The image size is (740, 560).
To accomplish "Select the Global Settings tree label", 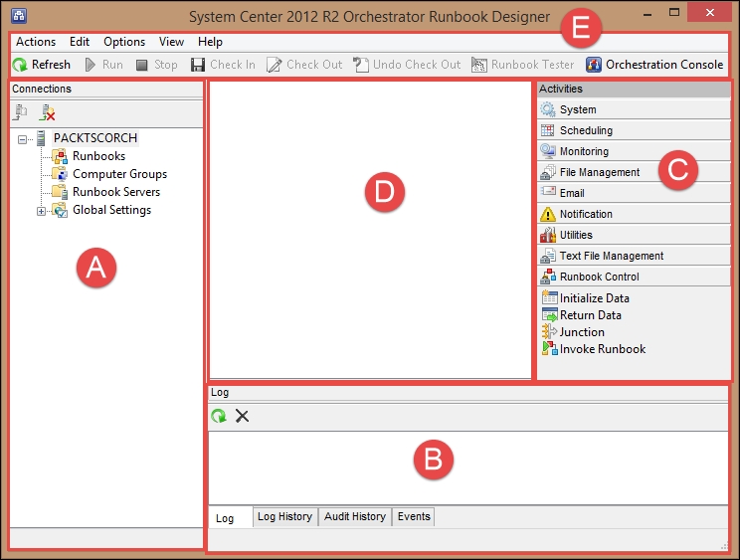I will coord(111,210).
